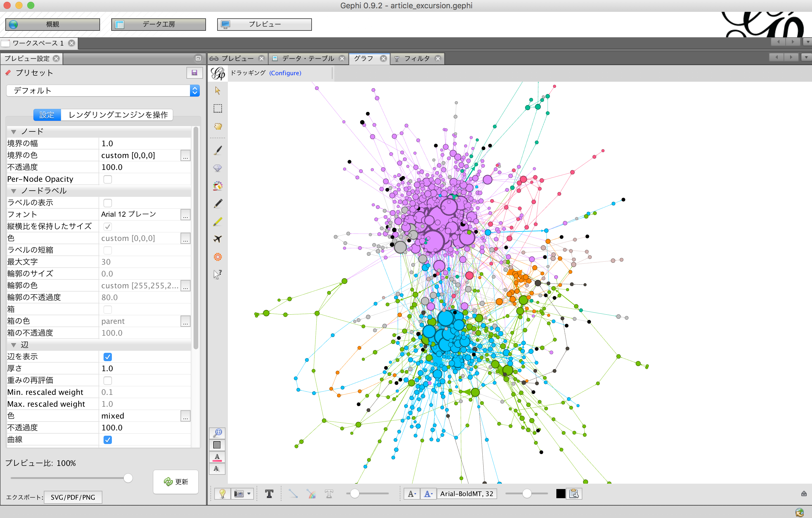This screenshot has width=812, height=518.
Task: Open the デフォルト preset dropdown
Action: (103, 90)
